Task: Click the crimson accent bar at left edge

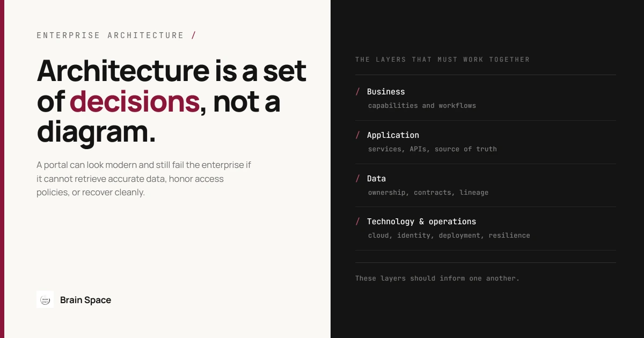Action: click(2, 169)
